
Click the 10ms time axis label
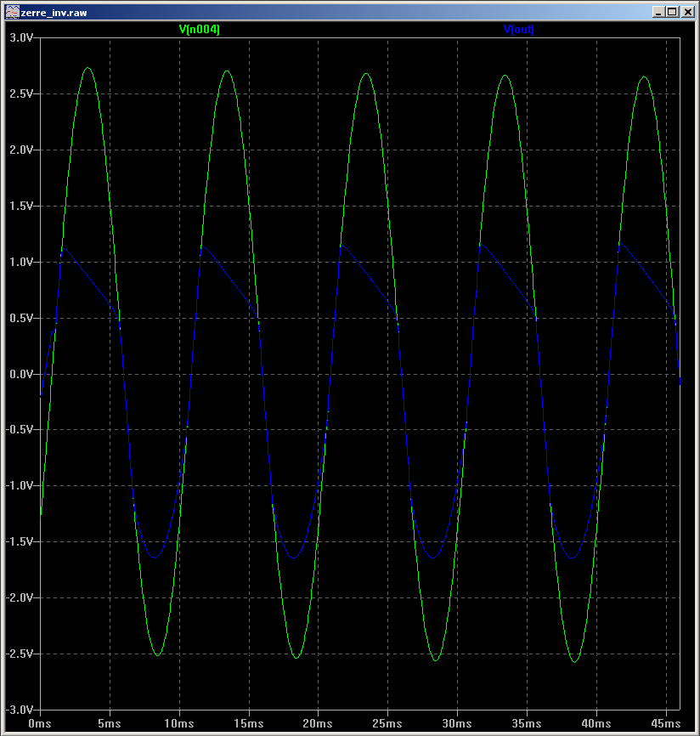(179, 723)
